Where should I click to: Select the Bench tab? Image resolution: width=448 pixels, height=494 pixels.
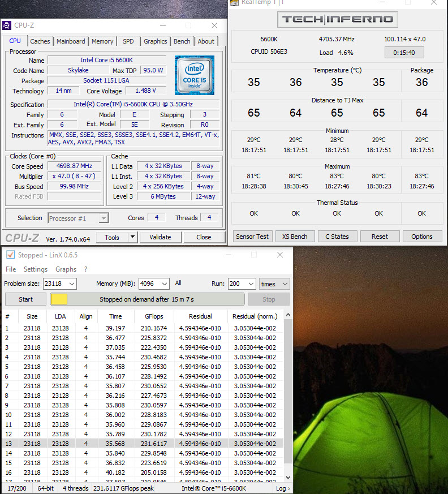click(182, 41)
